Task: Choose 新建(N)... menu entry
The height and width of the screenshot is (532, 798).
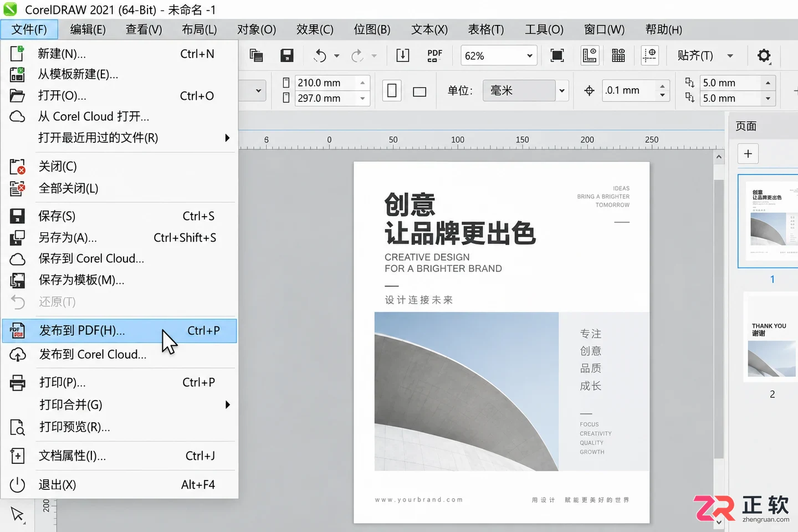Action: pos(119,54)
